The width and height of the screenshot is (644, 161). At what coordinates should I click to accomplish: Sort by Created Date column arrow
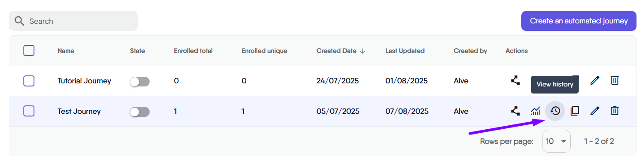(362, 51)
